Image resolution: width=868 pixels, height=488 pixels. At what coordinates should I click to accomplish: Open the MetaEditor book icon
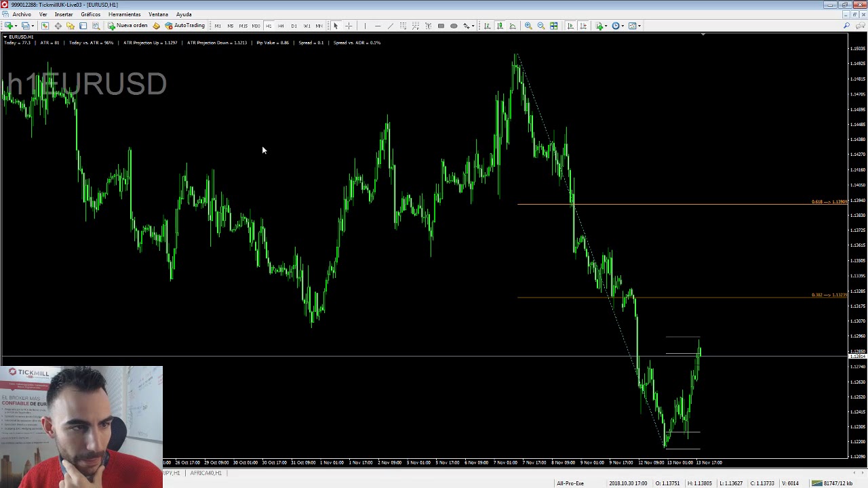156,26
